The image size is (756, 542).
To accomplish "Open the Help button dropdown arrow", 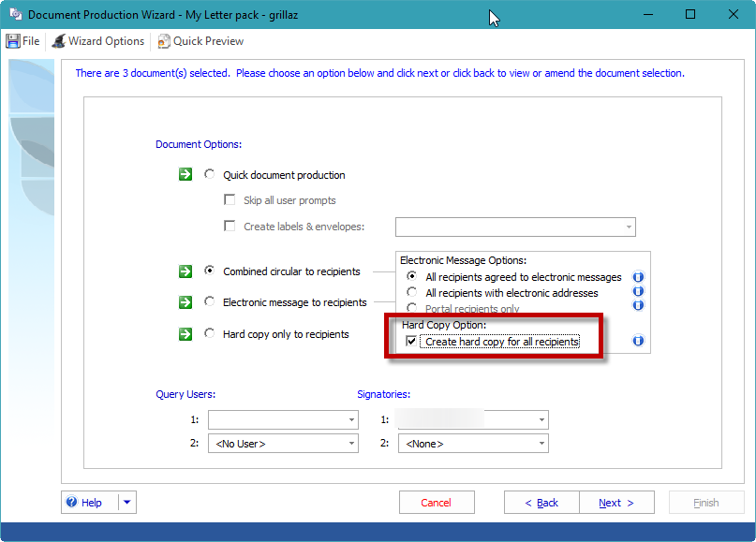I will pos(126,503).
